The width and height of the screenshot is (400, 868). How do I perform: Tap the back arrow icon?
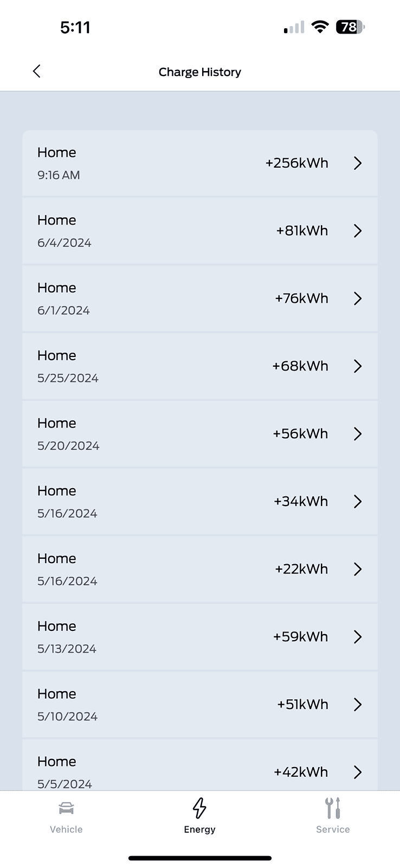36,72
